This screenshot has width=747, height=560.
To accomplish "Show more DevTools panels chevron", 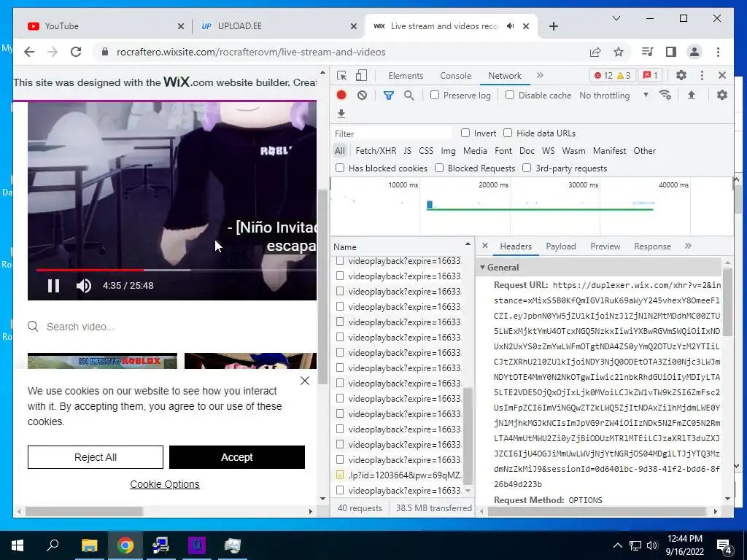I will click(540, 75).
